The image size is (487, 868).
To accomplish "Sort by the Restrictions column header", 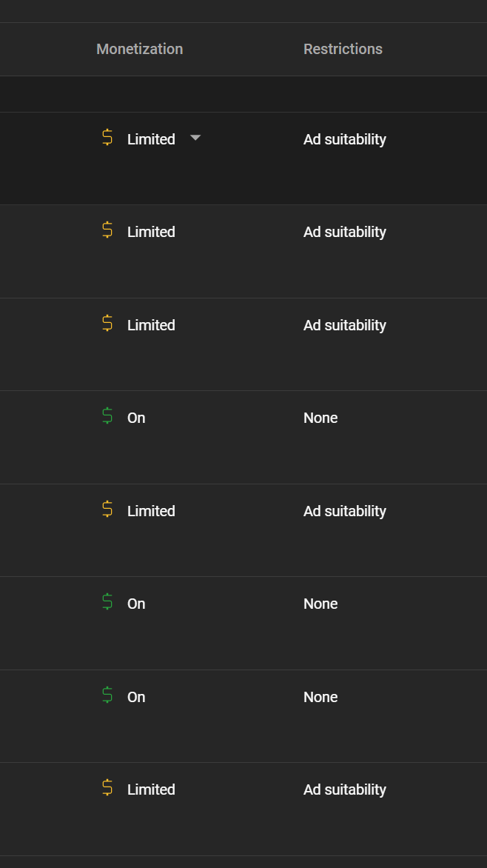I will (343, 50).
